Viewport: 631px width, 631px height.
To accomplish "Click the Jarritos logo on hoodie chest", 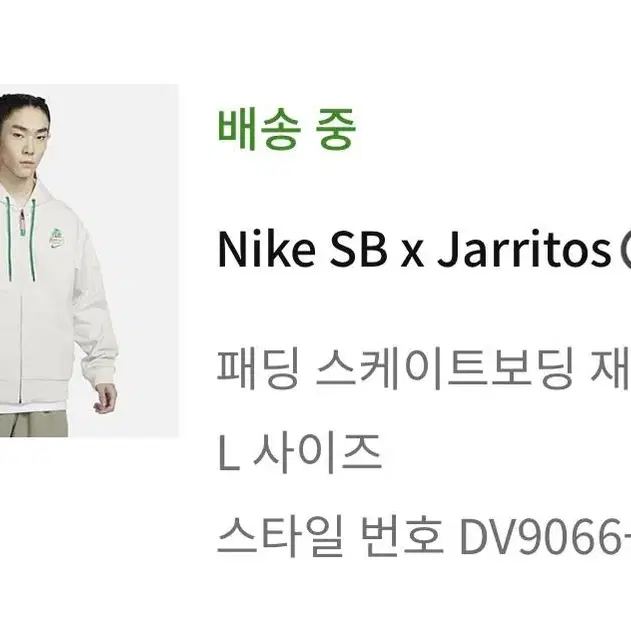I will pos(58,238).
